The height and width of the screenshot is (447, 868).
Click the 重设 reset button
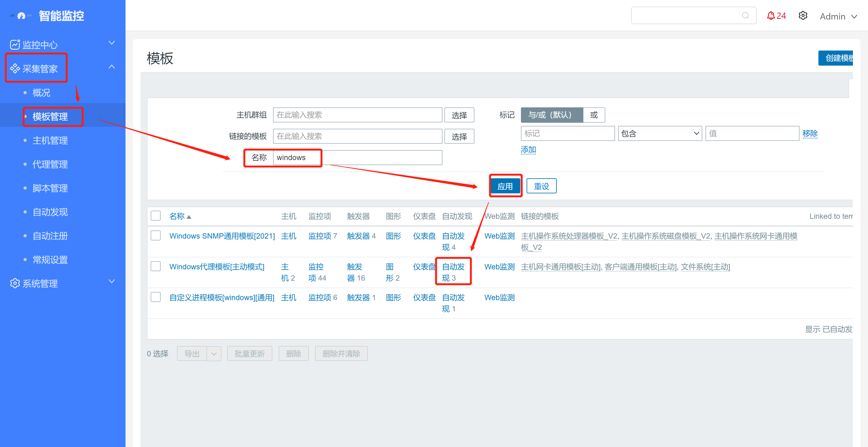pyautogui.click(x=541, y=186)
